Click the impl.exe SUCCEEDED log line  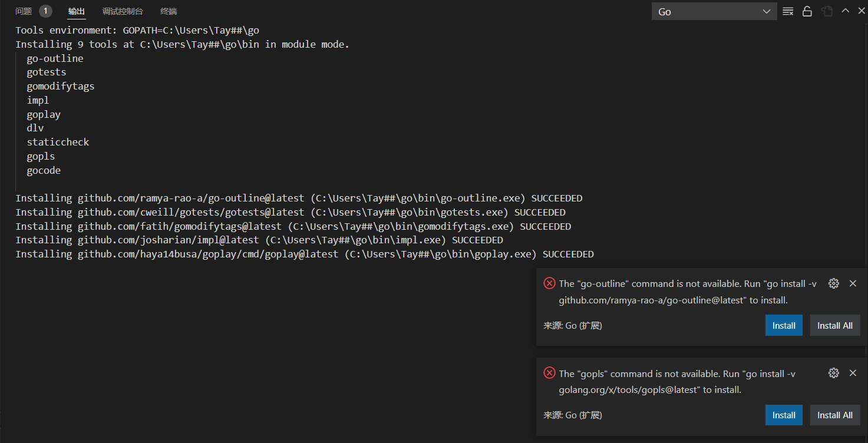[259, 240]
